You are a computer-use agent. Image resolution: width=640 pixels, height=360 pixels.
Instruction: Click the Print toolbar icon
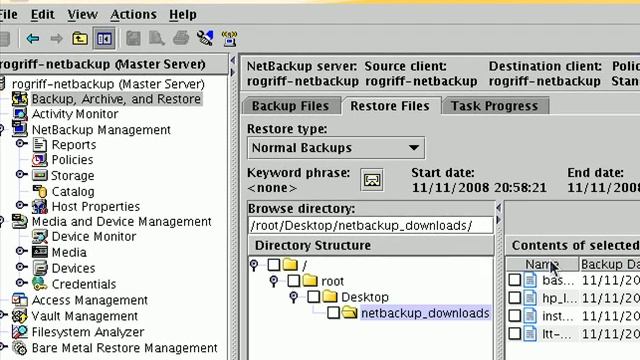(x=181, y=38)
